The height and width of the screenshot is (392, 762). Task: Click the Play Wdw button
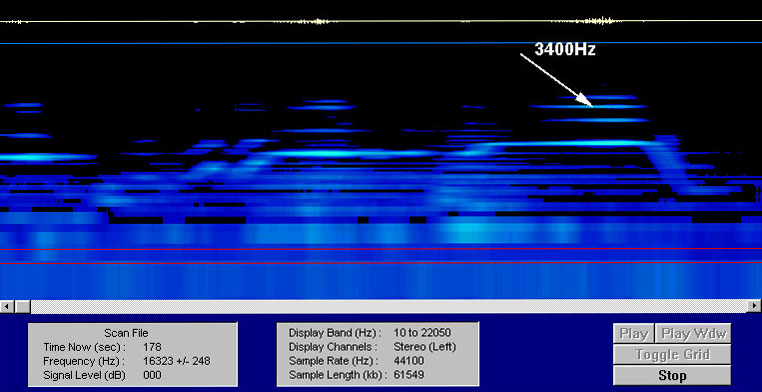(x=693, y=334)
